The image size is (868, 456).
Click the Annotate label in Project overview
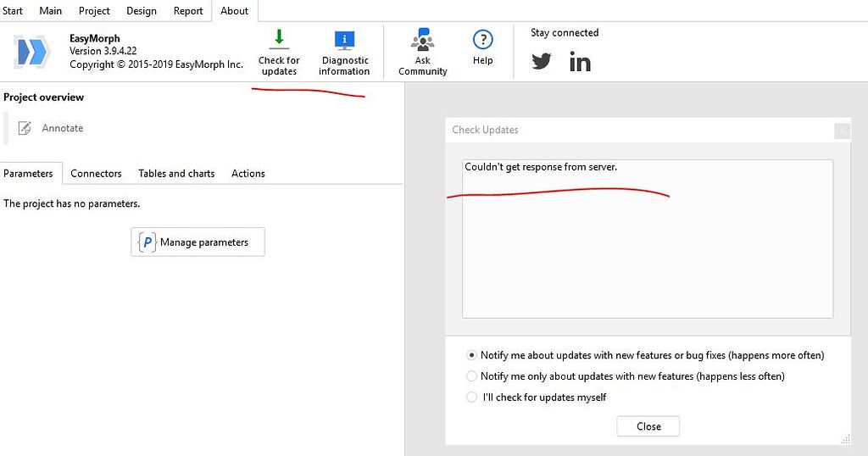(x=63, y=128)
